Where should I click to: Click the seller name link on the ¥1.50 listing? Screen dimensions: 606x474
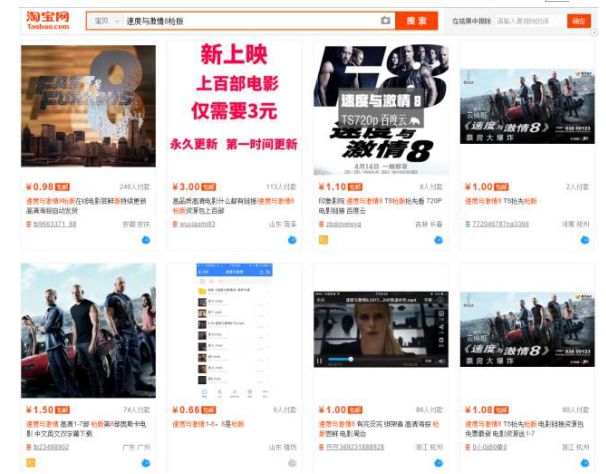(x=51, y=447)
